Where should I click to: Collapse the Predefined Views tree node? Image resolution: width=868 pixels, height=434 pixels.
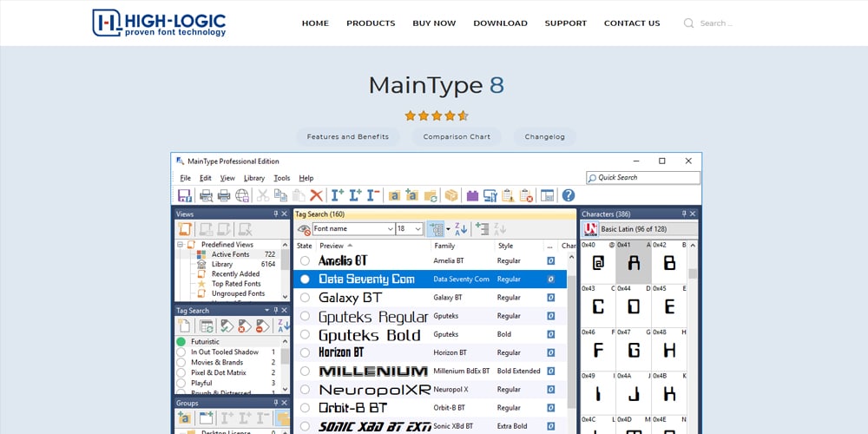pyautogui.click(x=180, y=245)
